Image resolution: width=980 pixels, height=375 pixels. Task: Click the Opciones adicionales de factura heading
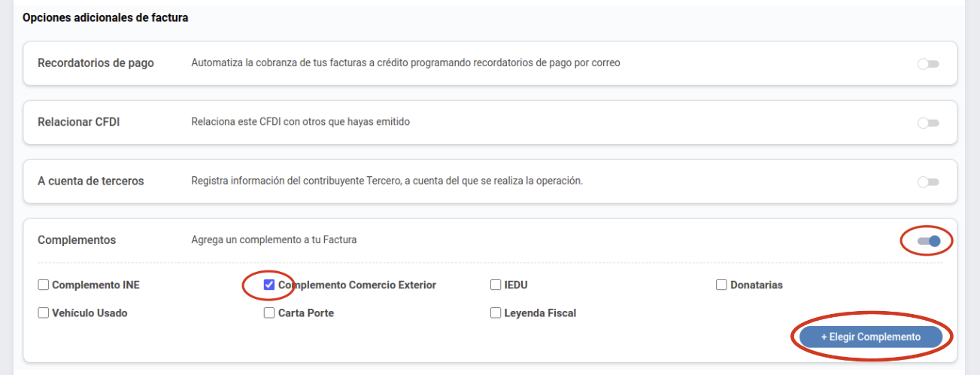tap(105, 17)
